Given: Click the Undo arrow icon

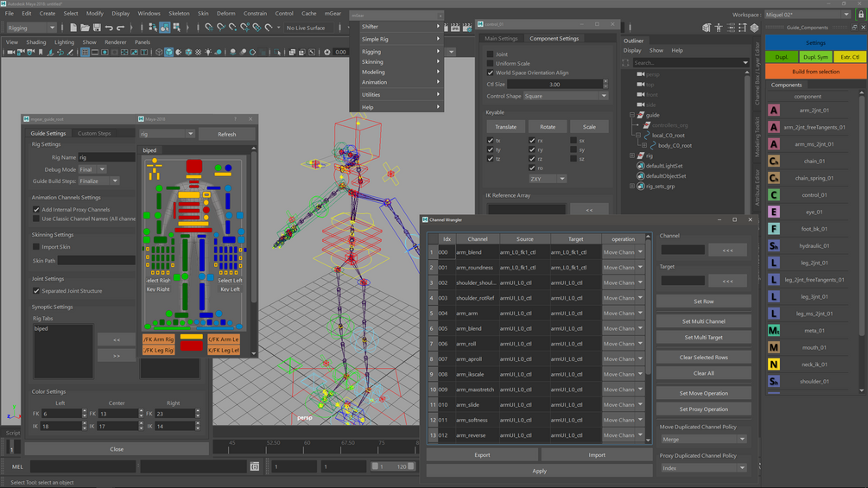Looking at the screenshot, I should 109,28.
